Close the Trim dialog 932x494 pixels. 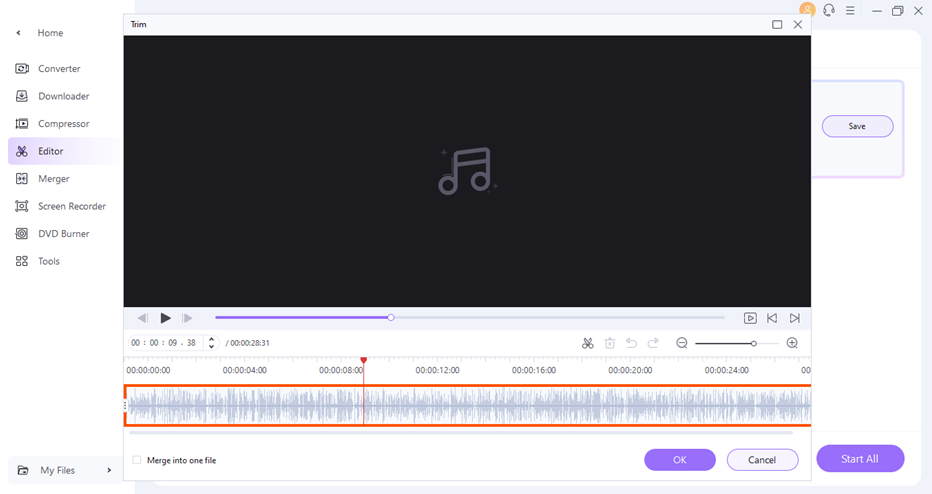coord(798,24)
